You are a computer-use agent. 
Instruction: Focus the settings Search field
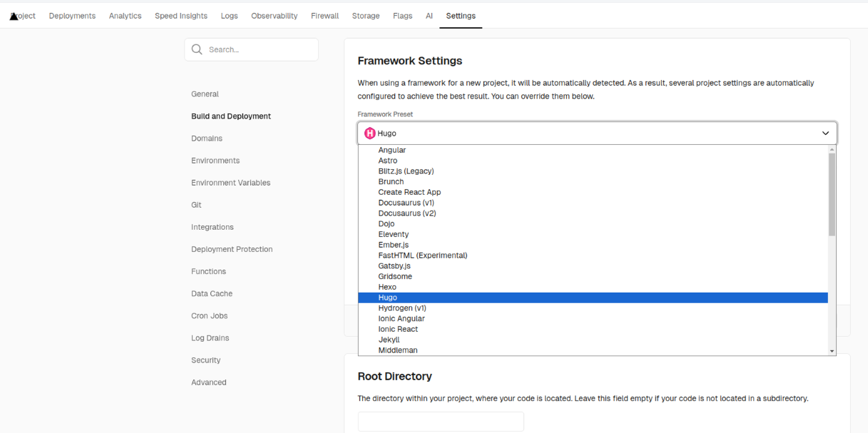pos(251,50)
